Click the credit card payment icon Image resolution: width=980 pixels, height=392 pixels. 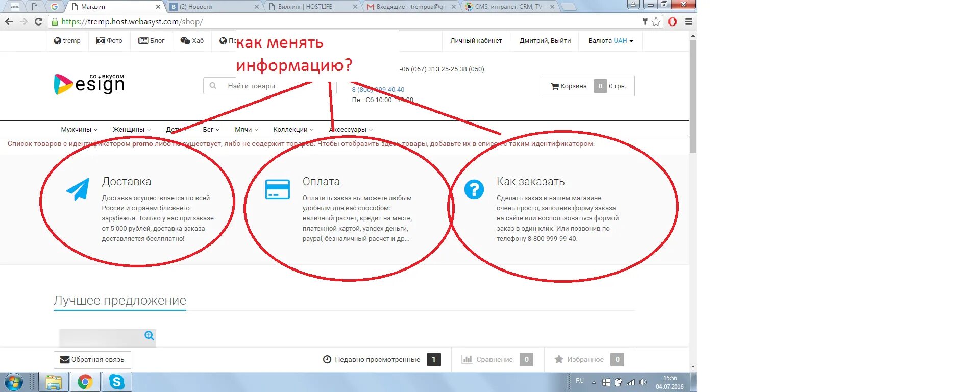point(278,189)
